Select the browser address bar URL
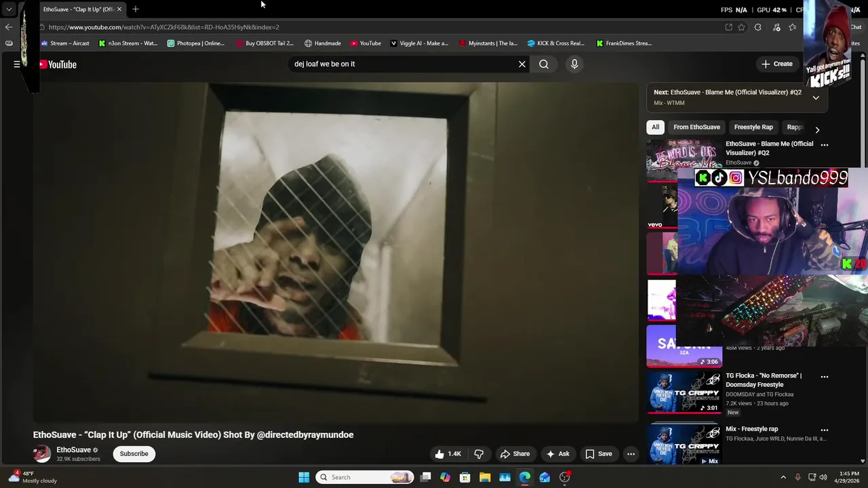The height and width of the screenshot is (488, 868). pos(164,27)
